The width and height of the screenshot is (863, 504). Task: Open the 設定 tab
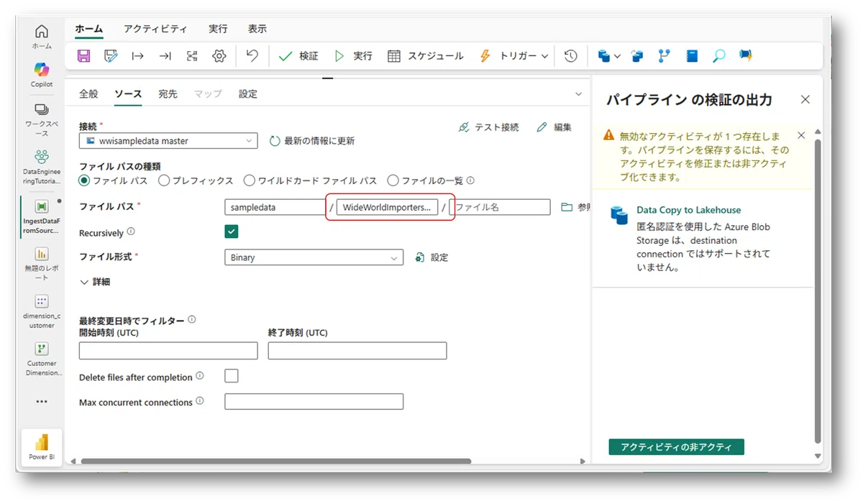pyautogui.click(x=248, y=93)
